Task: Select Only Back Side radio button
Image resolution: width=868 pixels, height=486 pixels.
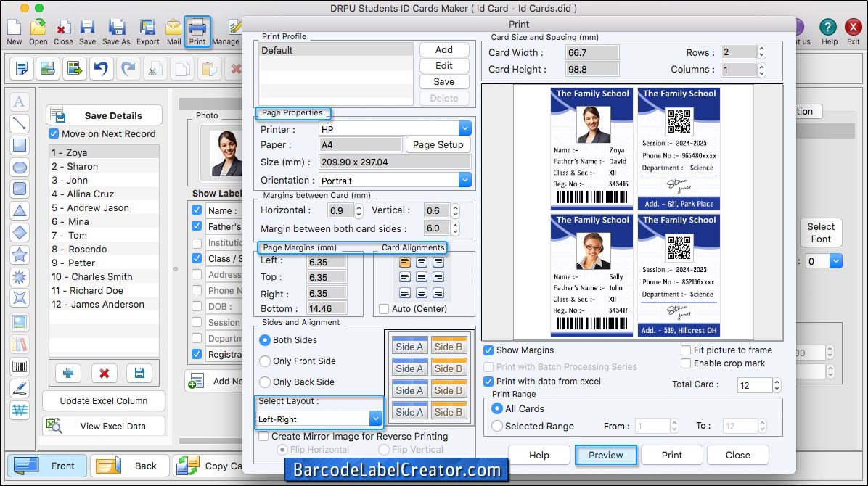Action: coord(265,382)
